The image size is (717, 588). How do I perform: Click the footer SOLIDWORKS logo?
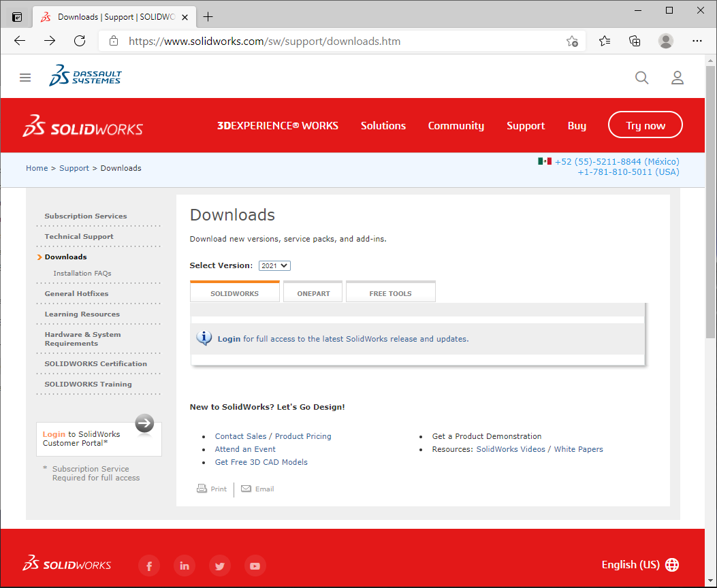pyautogui.click(x=67, y=563)
